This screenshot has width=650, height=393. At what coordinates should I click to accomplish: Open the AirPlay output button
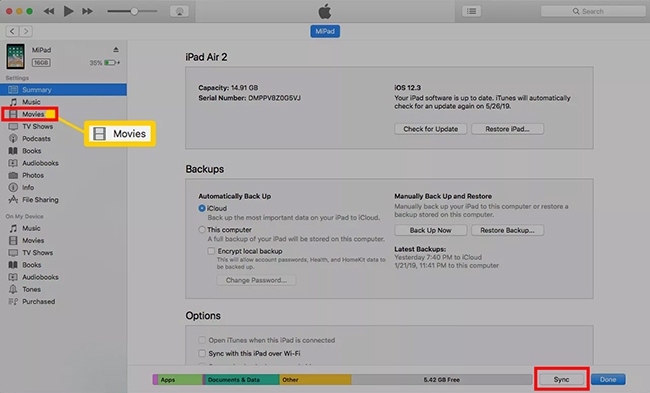point(179,11)
